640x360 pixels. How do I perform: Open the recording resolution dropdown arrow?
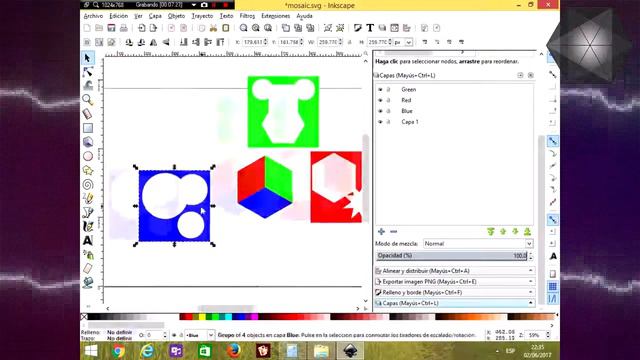tap(193, 5)
